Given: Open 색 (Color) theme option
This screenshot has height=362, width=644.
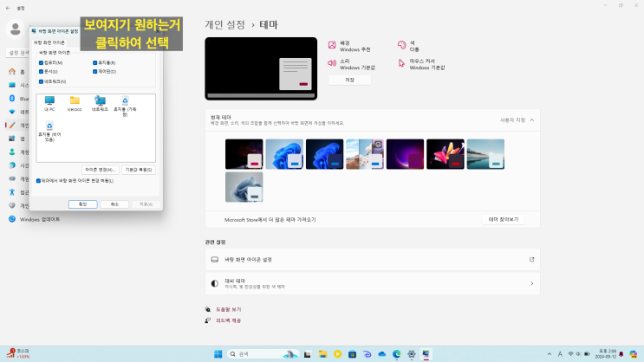Looking at the screenshot, I should (x=408, y=46).
